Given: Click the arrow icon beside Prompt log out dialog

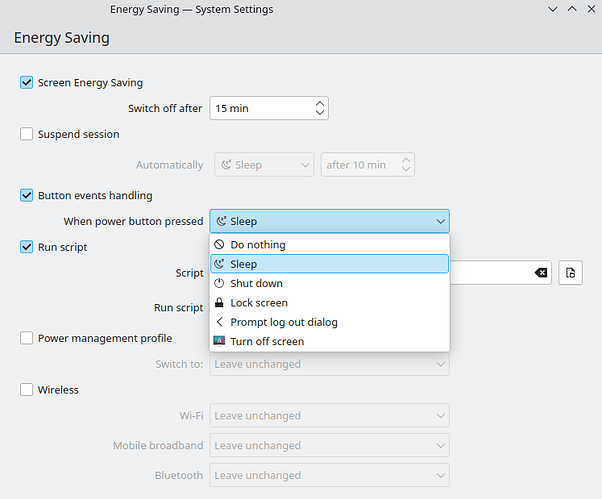Looking at the screenshot, I should pyautogui.click(x=220, y=322).
